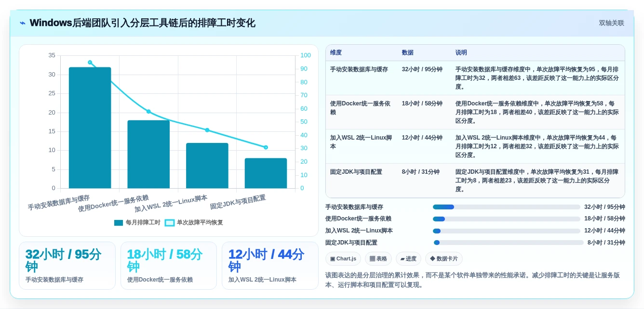Click the bar for 使用Docker统一服务依赖
Screen dimensions: 644x309
click(x=148, y=154)
